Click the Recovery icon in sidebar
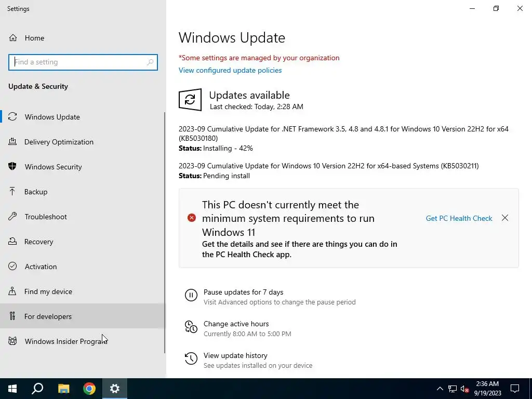The width and height of the screenshot is (532, 399). (x=12, y=241)
